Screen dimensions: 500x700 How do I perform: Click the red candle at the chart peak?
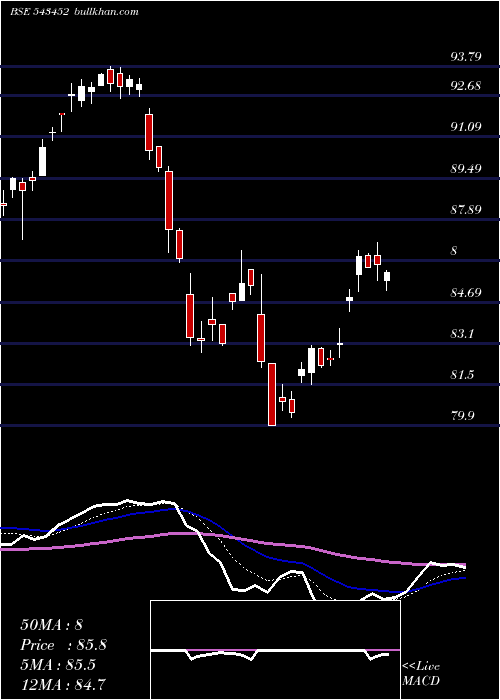(110, 76)
